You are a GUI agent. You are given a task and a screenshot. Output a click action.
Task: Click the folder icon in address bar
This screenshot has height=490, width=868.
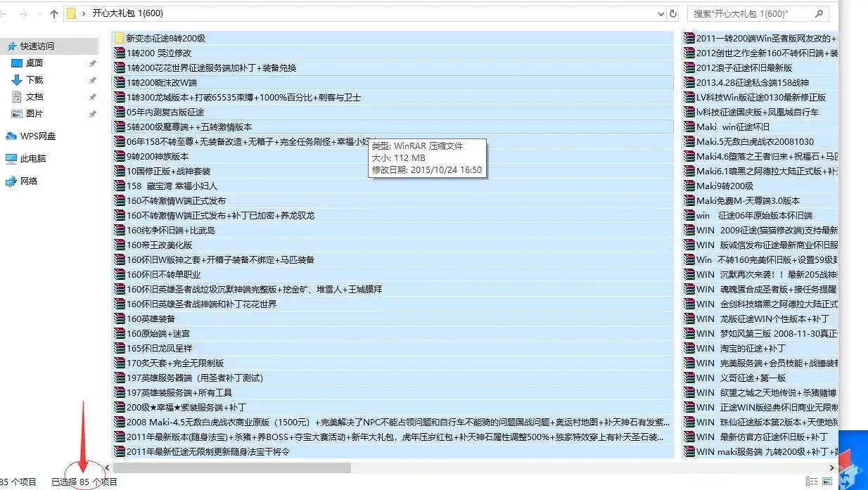tap(72, 13)
